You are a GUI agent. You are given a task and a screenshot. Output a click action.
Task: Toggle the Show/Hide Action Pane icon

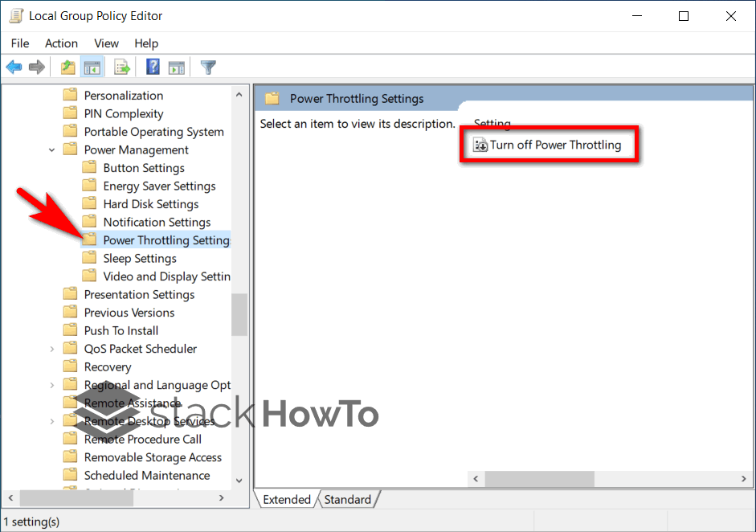coord(178,67)
